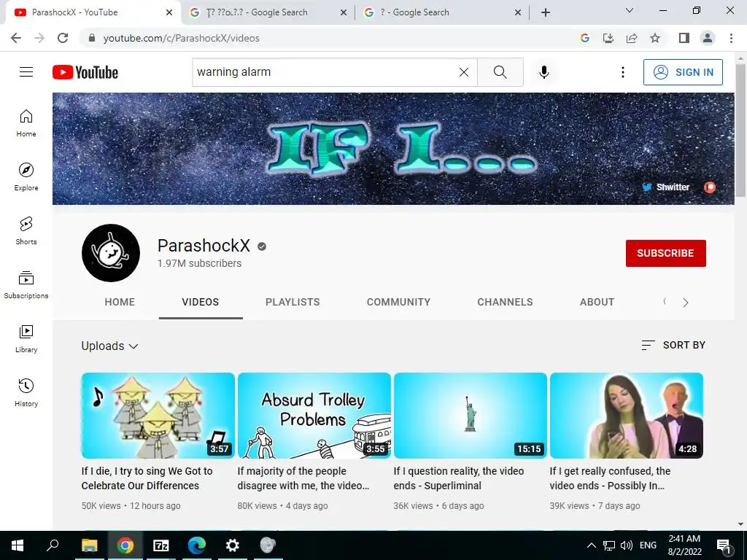Click the Google icon in address bar
The height and width of the screenshot is (560, 747).
[585, 38]
